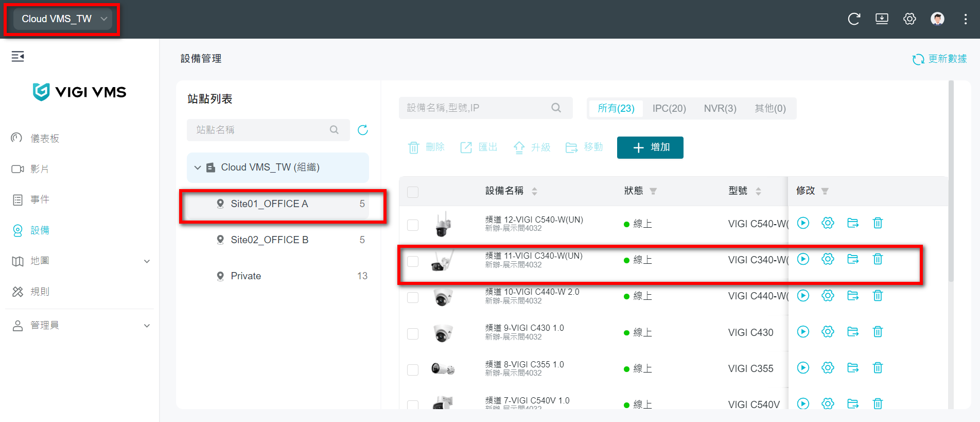
Task: Sort by 型號 model column
Action: tap(758, 191)
